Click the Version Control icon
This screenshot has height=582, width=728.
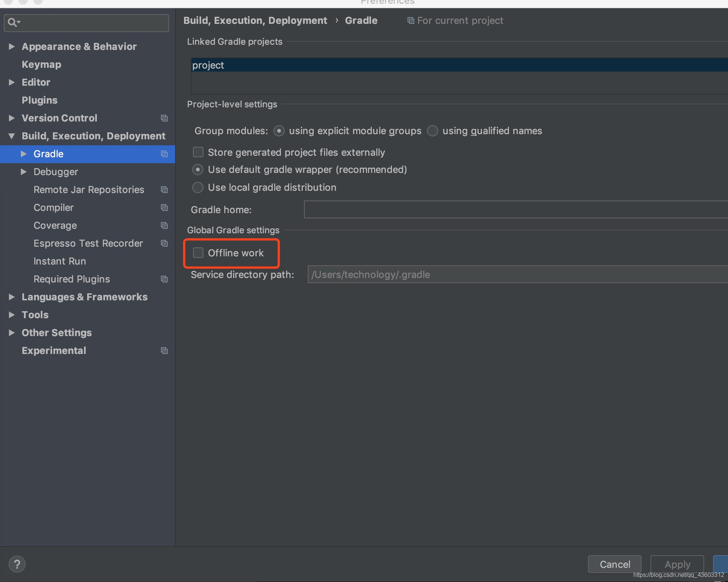pos(164,118)
